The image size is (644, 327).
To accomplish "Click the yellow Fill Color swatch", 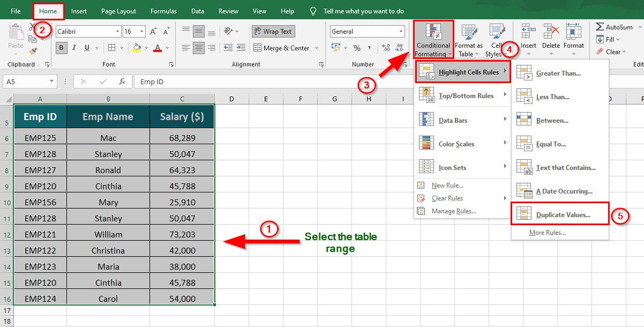I will point(137,48).
